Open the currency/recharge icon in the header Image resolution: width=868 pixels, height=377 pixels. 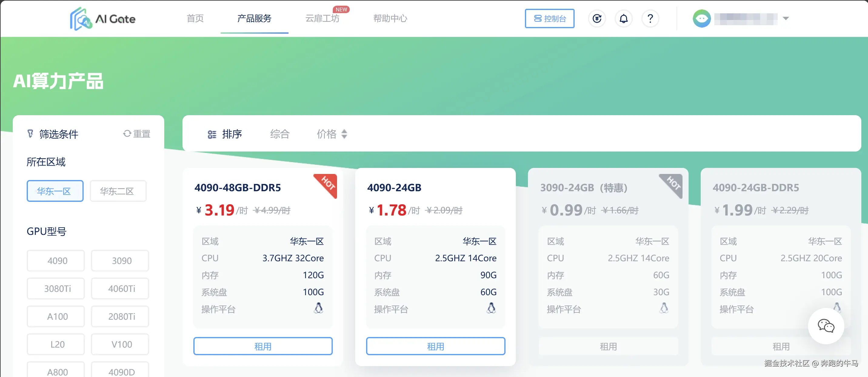pyautogui.click(x=597, y=18)
